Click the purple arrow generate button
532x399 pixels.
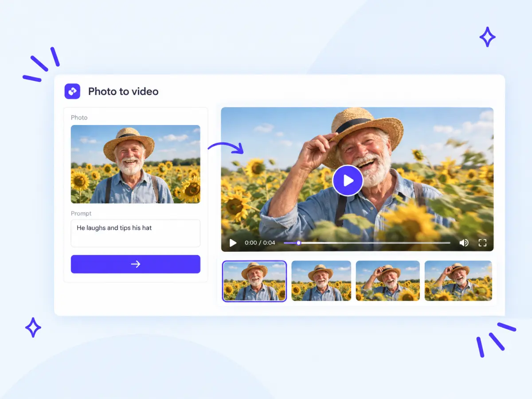[136, 264]
